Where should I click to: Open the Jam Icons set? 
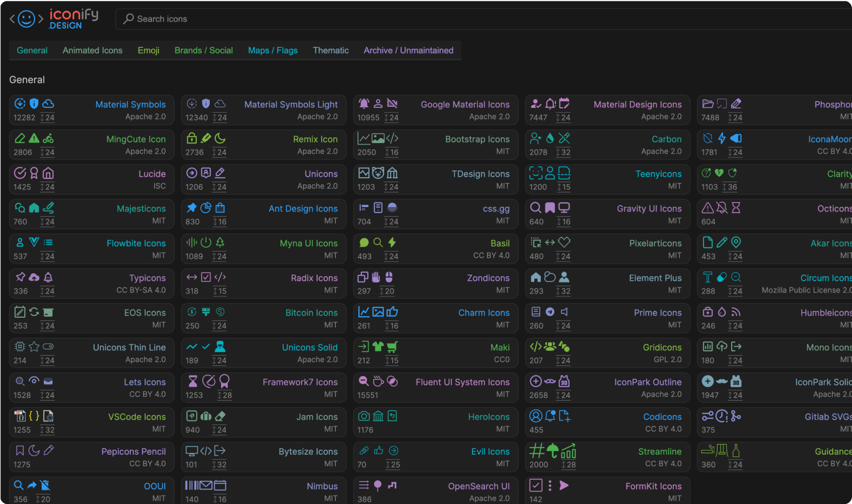coord(263,422)
